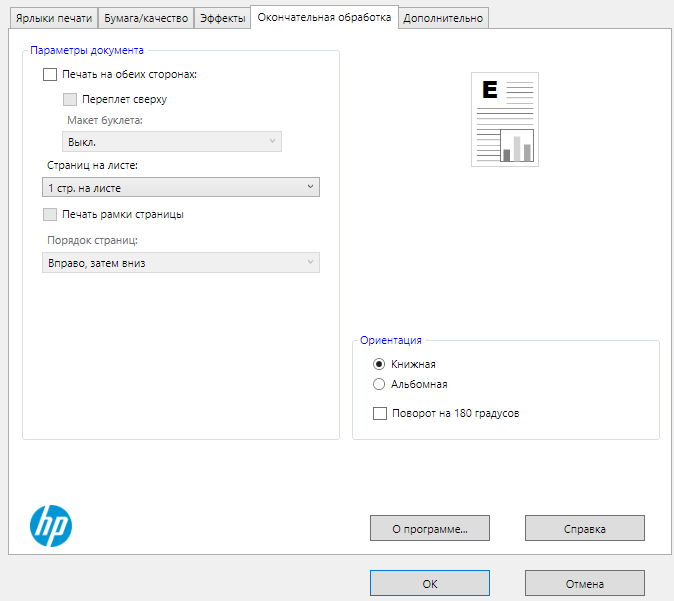The width and height of the screenshot is (674, 601).
Task: Toggle Печать рамки страницы checkbox
Action: [50, 214]
